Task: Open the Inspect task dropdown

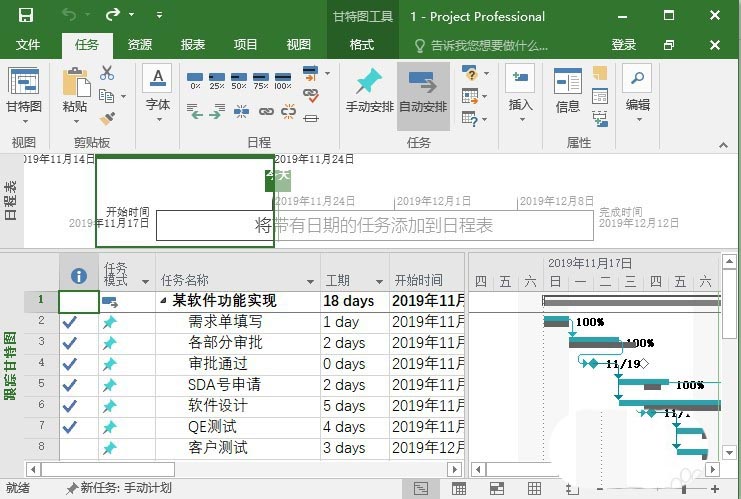Action: pos(486,73)
